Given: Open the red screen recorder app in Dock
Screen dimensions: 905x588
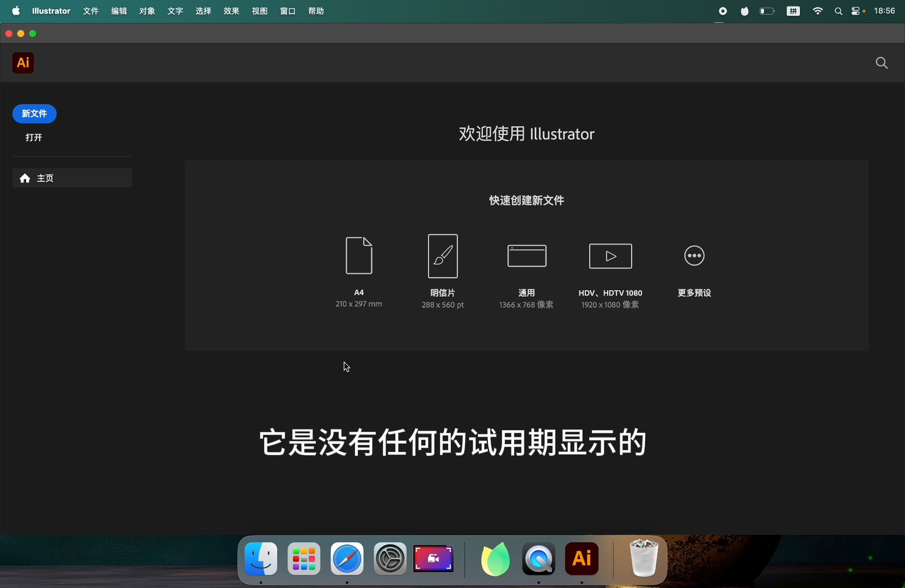Looking at the screenshot, I should pos(433,559).
